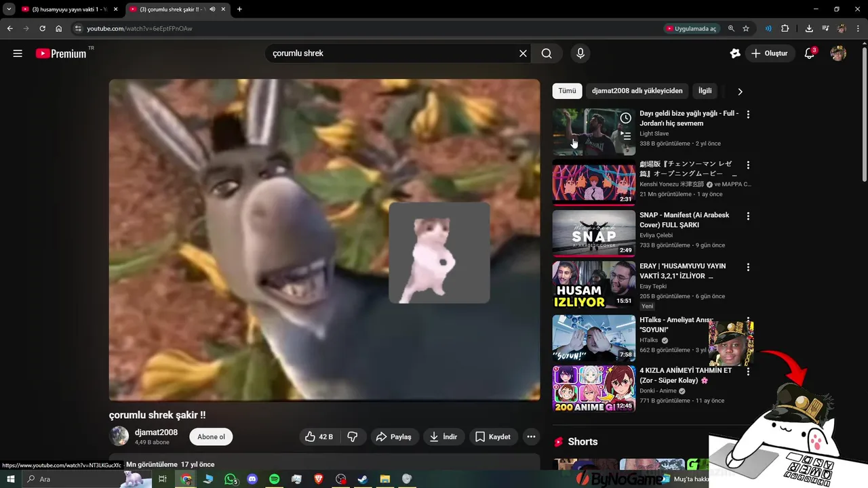868x488 pixels.
Task: Open the notifications bell
Action: (x=809, y=54)
